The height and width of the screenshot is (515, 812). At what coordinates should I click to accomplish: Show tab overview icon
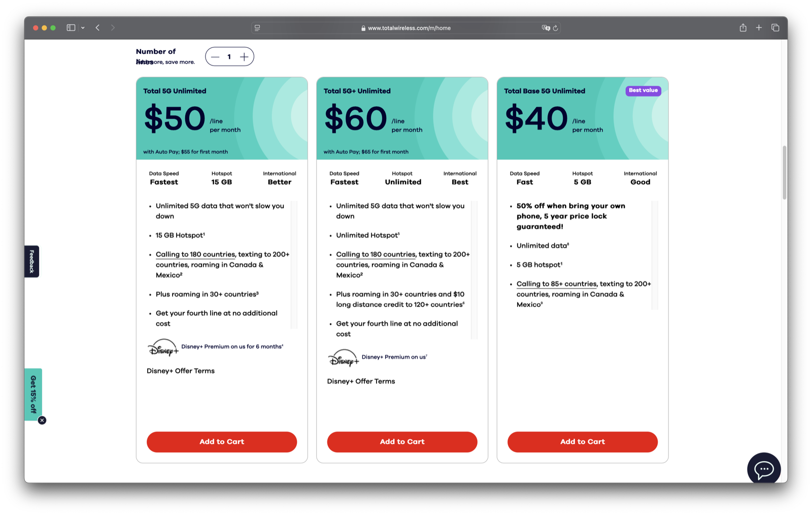[775, 28]
